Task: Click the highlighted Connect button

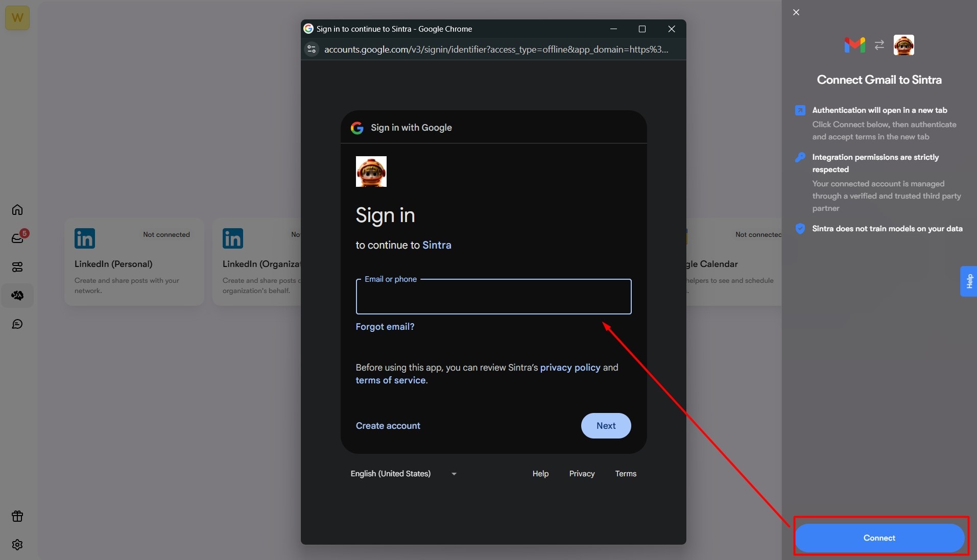Action: pyautogui.click(x=879, y=538)
